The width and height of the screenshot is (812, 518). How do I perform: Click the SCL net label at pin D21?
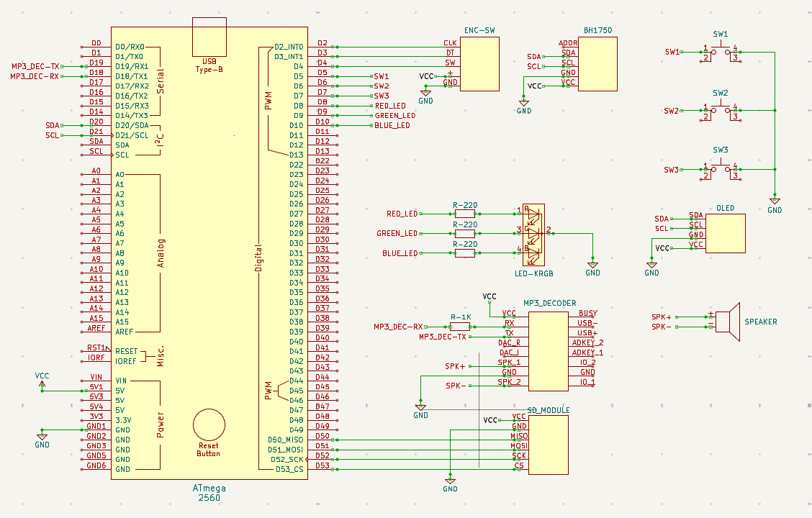pyautogui.click(x=53, y=135)
